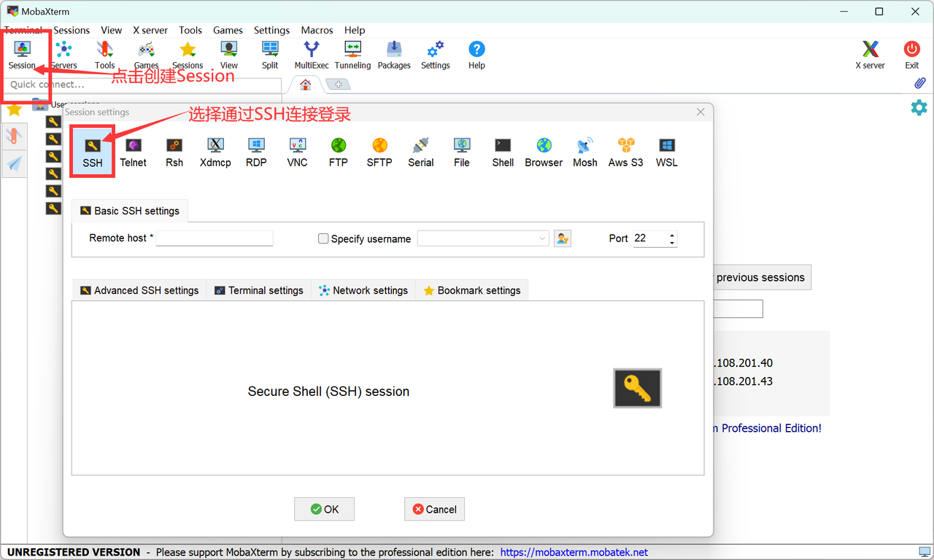Select the Aws S3 session type

click(x=626, y=152)
